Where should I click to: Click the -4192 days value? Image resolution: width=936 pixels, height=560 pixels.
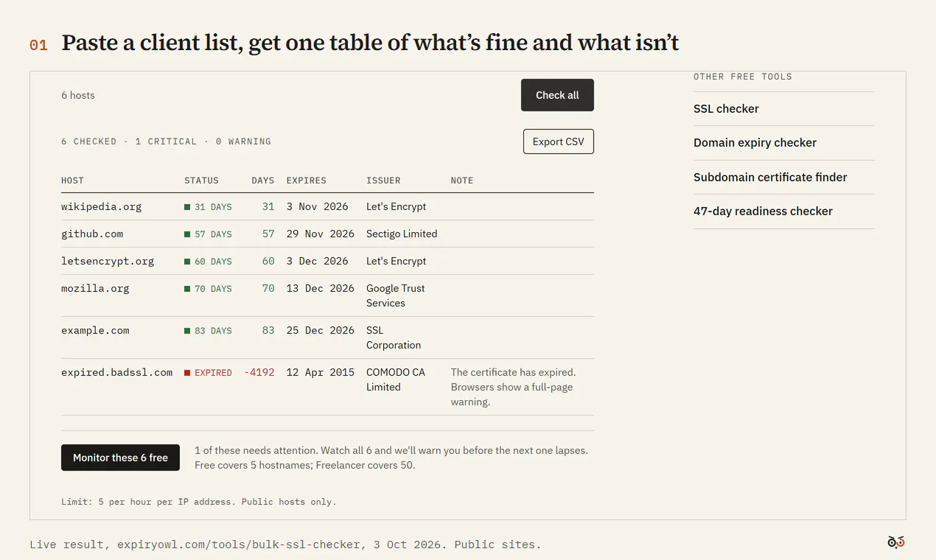pos(259,372)
